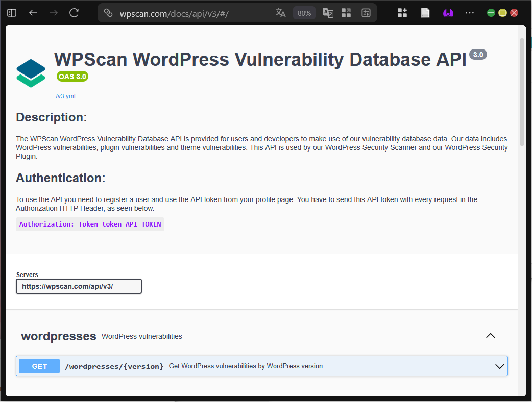Click the 80% zoom level control

[x=304, y=13]
